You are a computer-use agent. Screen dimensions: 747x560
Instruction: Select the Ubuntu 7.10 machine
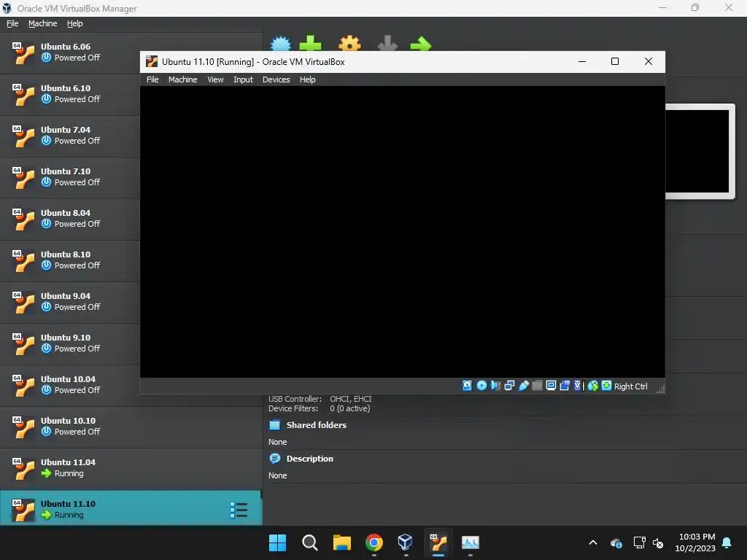click(x=70, y=177)
